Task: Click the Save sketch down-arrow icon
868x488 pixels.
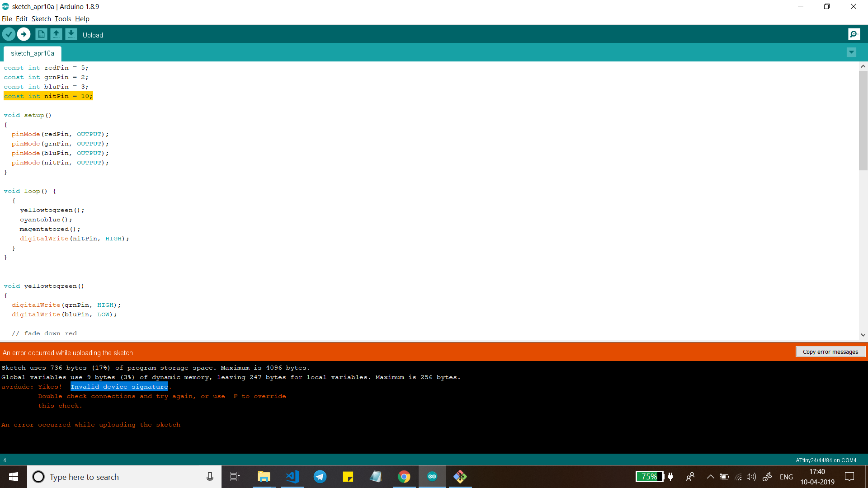Action: click(71, 34)
